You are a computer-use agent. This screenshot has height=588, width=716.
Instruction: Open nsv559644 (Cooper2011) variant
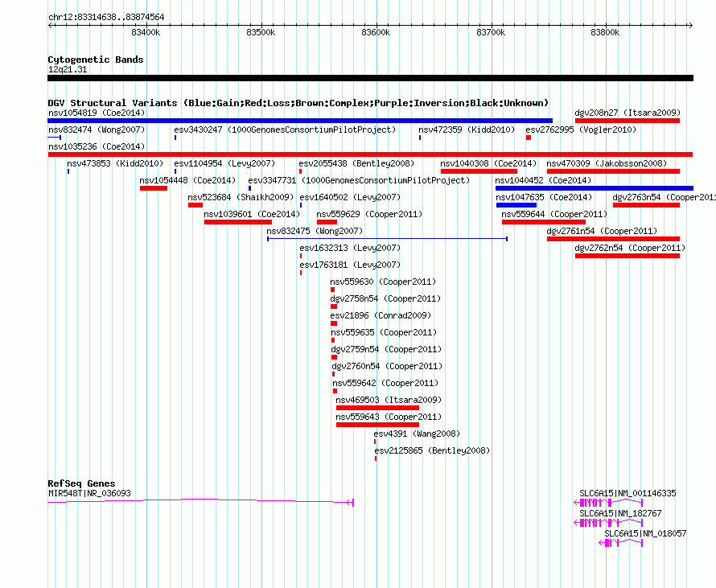click(554, 214)
